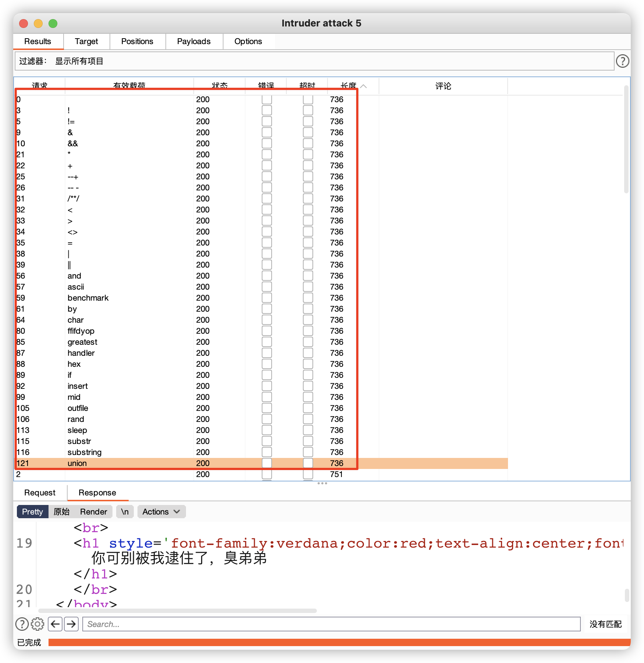Sort by the 有效载荷 payload column header
This screenshot has height=663, width=644.
tap(129, 86)
